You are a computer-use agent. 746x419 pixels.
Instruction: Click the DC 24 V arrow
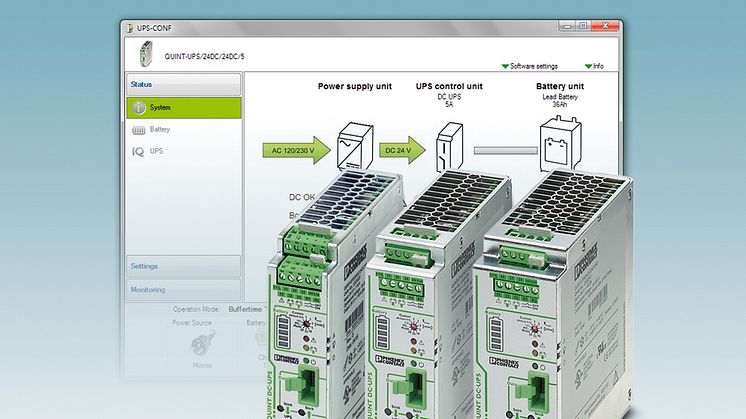coord(402,150)
